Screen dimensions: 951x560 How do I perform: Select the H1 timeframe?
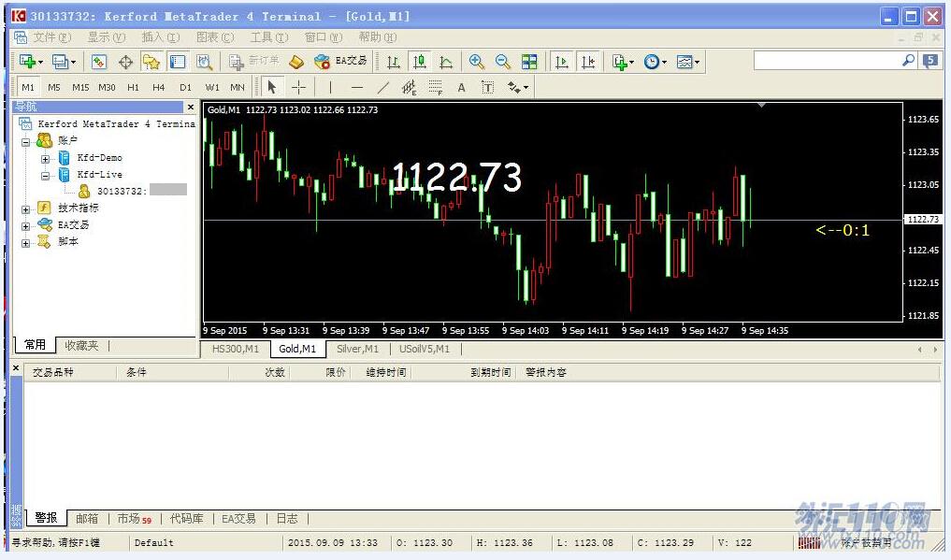tap(133, 87)
